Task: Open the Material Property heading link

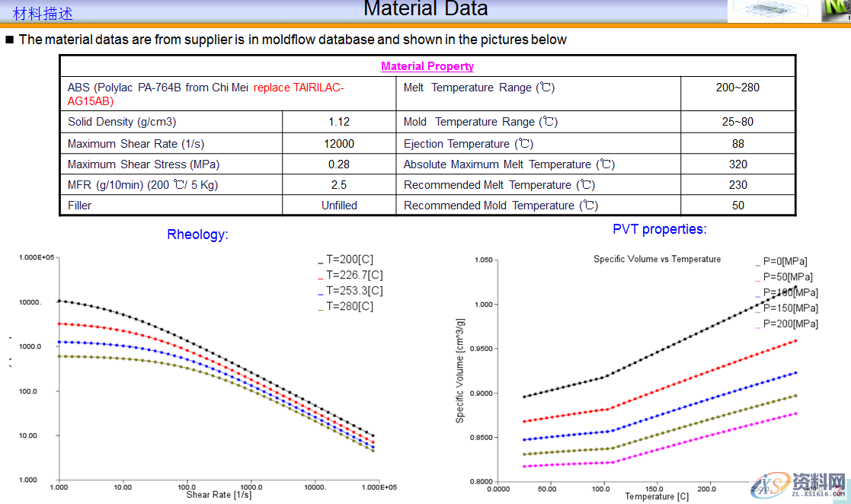Action: pos(427,66)
